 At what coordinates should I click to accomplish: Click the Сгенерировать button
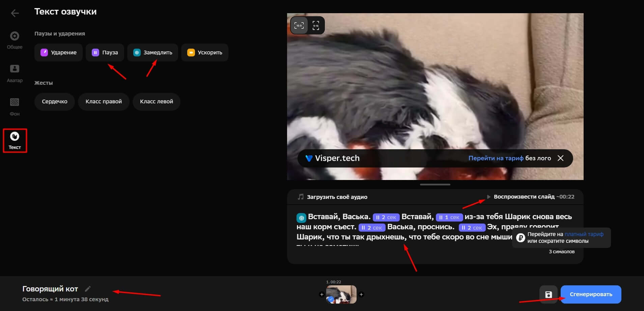click(x=591, y=294)
